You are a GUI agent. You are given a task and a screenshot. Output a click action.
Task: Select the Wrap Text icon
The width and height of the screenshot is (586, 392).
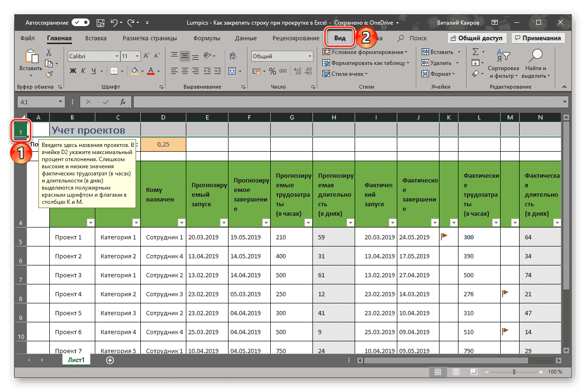(x=233, y=56)
